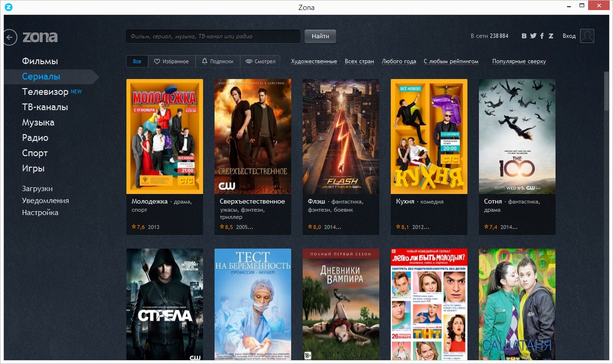
Task: Open Музыка section
Action: coord(38,123)
